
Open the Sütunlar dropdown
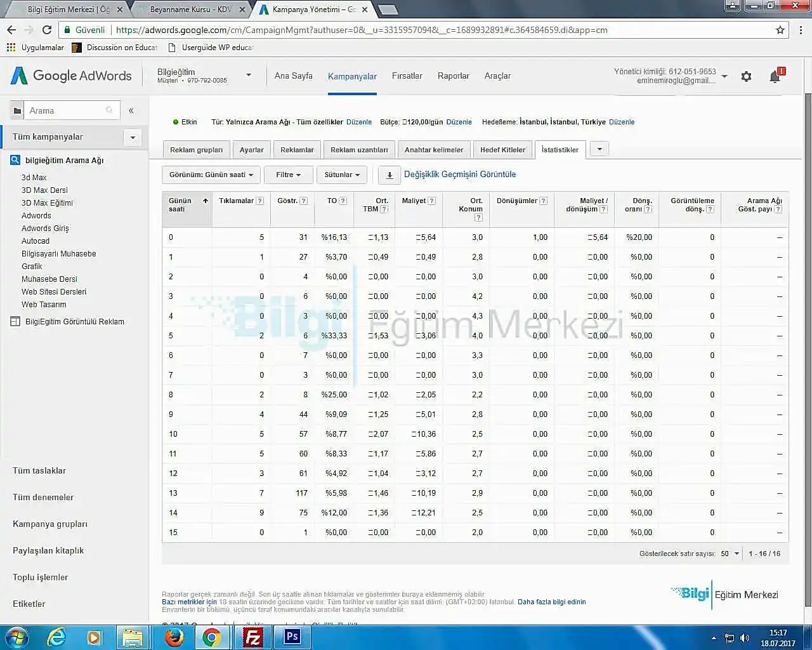[x=342, y=175]
